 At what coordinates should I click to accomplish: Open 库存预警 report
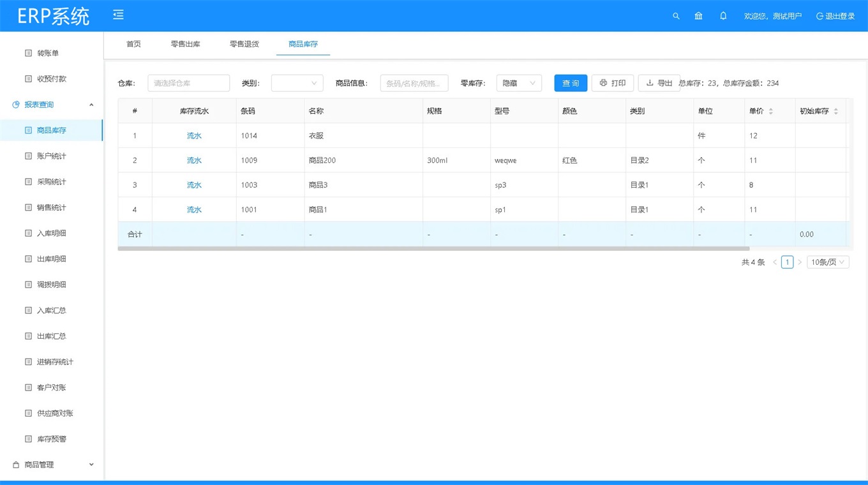click(51, 439)
